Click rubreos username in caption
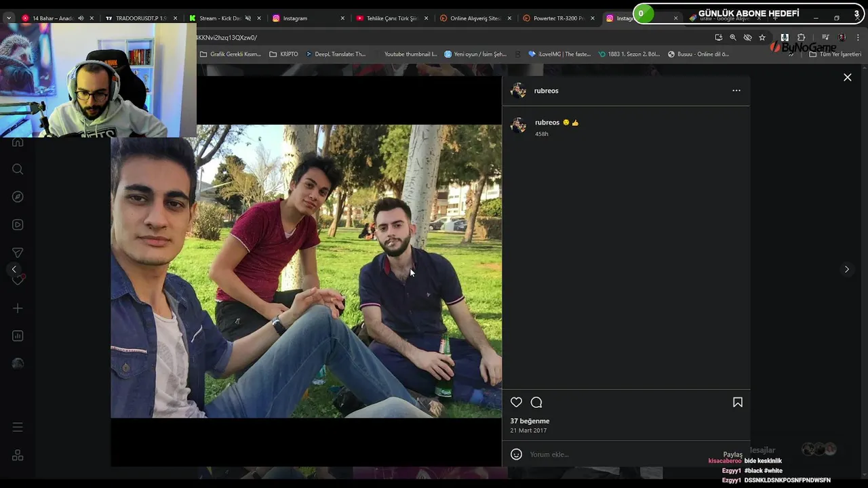Viewport: 868px width, 488px height. tap(547, 123)
